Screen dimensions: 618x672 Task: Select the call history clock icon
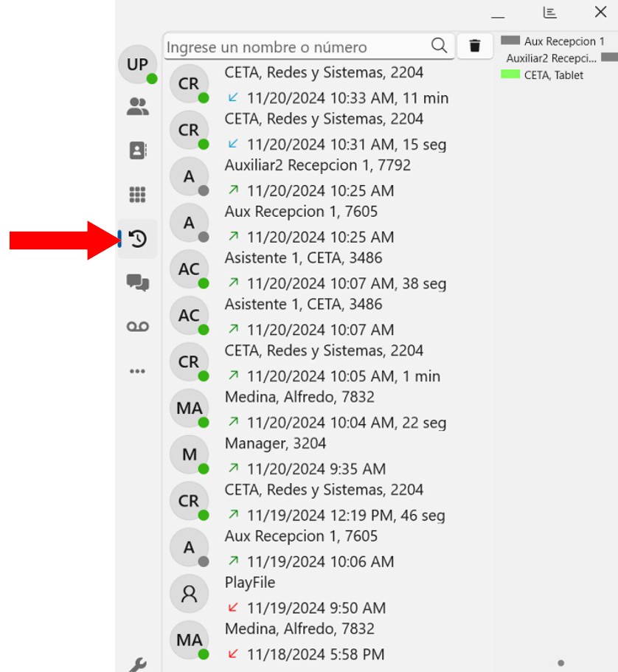(x=138, y=239)
